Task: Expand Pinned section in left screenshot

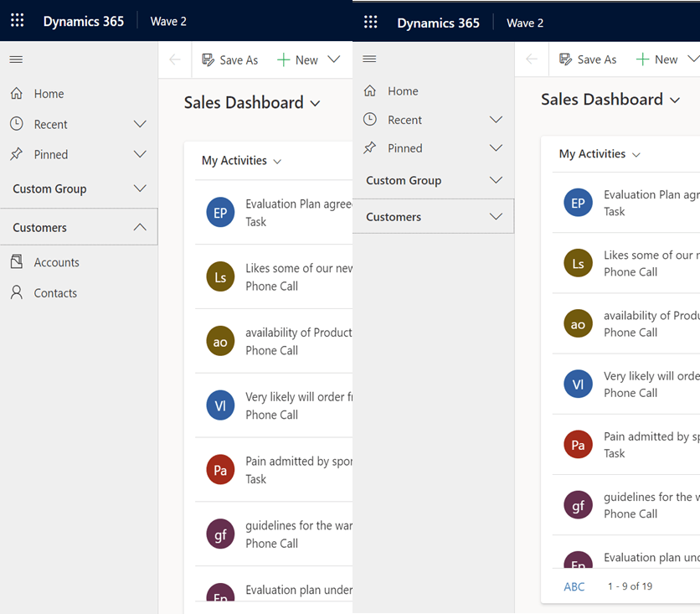Action: pyautogui.click(x=140, y=154)
